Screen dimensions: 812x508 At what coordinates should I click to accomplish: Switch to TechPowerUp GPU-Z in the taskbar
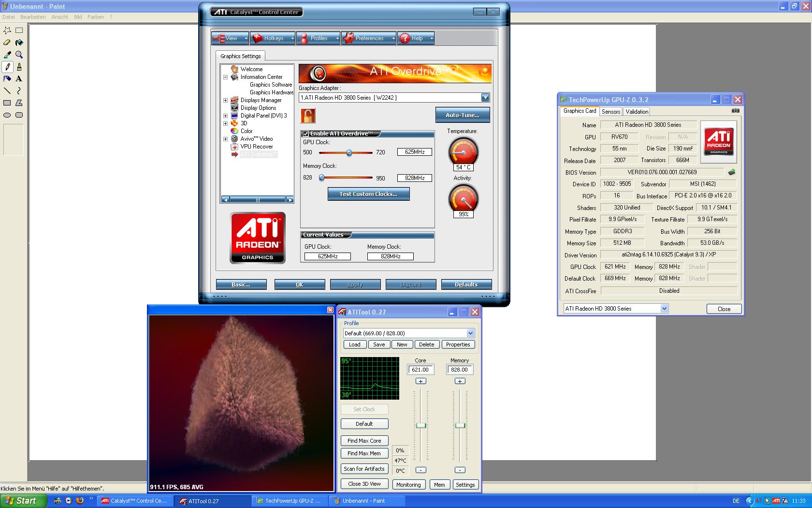tap(290, 501)
